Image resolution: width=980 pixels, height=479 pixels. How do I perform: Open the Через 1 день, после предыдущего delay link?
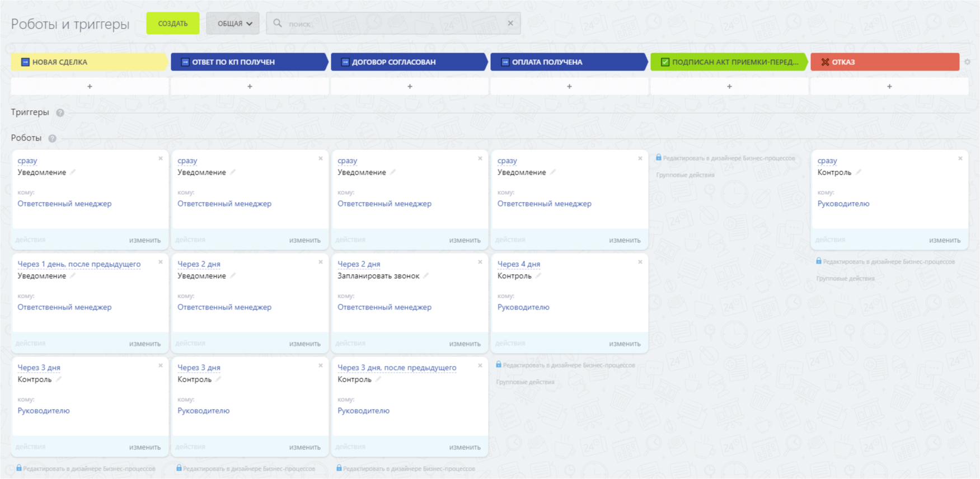pyautogui.click(x=79, y=264)
